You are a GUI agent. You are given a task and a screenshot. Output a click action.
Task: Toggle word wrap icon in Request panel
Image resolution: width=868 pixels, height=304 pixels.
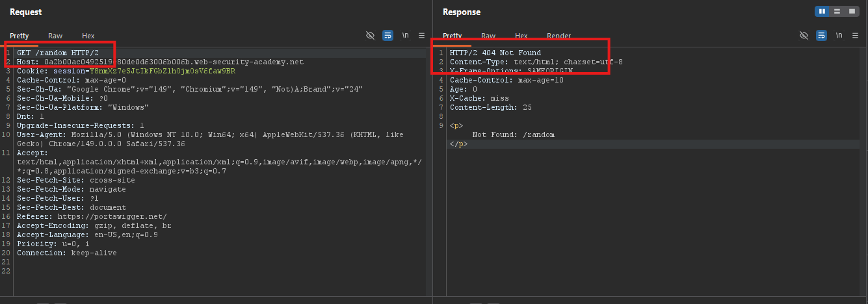pyautogui.click(x=388, y=35)
